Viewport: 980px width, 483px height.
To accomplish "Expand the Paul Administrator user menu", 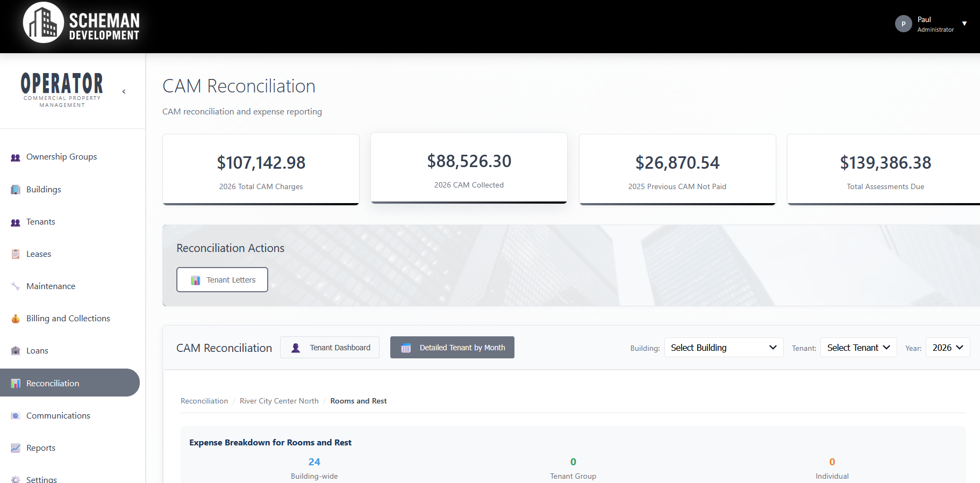I will 964,24.
